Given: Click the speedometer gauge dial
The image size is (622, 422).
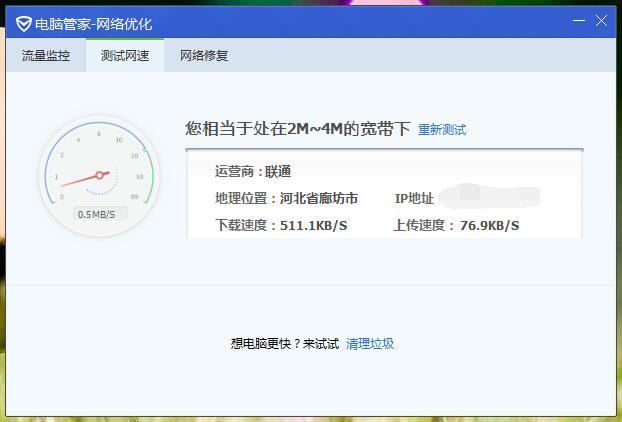Looking at the screenshot, I should click(x=99, y=176).
